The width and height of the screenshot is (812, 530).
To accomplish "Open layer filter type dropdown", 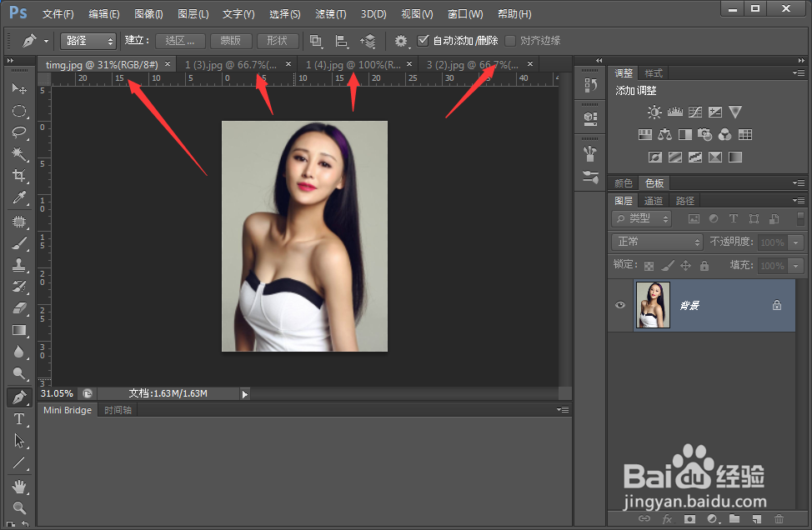I will pos(642,219).
